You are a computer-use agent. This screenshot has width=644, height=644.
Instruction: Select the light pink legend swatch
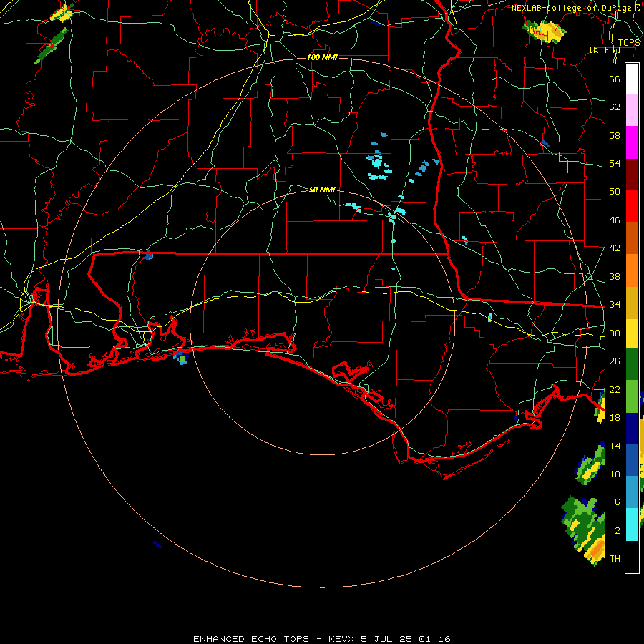[632, 109]
